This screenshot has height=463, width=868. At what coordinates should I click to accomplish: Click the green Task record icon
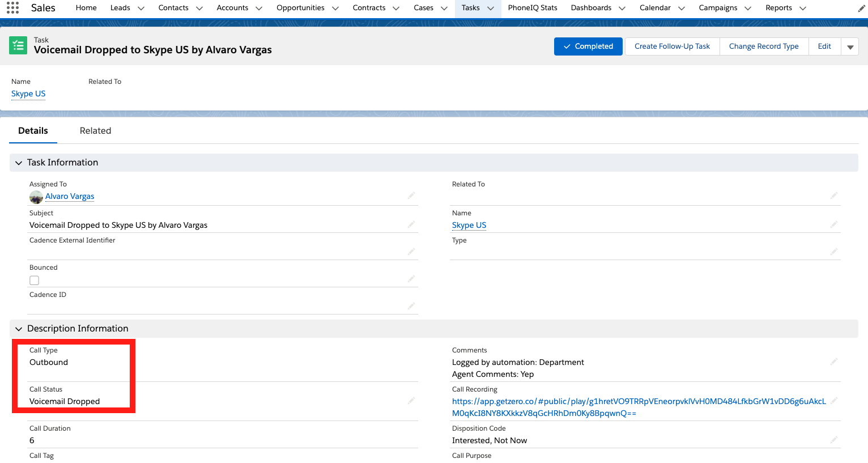[18, 45]
